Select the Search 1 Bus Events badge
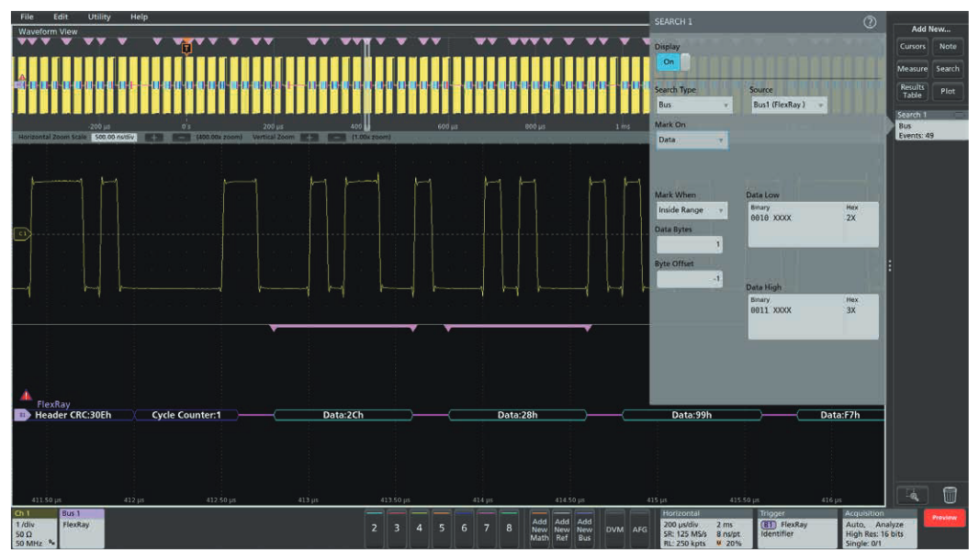 coord(931,126)
